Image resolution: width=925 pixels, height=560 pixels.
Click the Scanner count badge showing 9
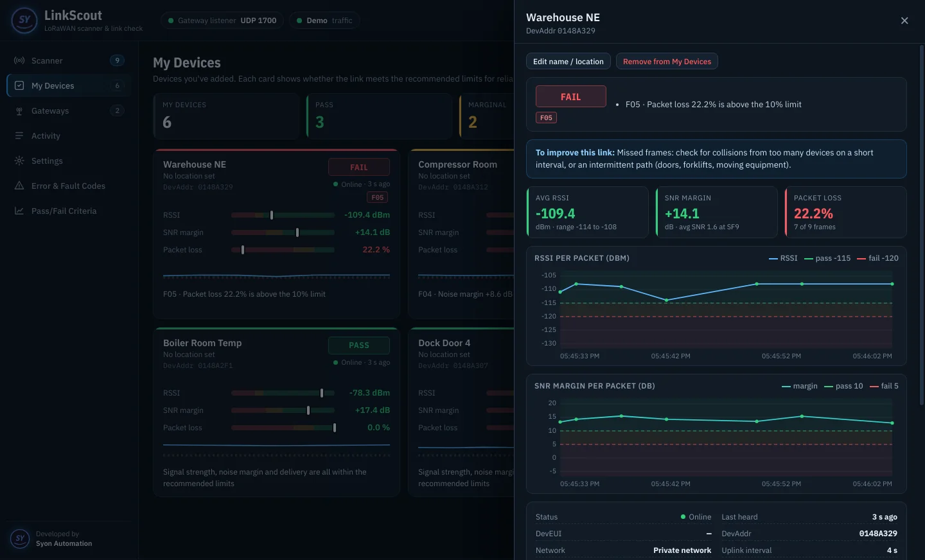coord(117,60)
